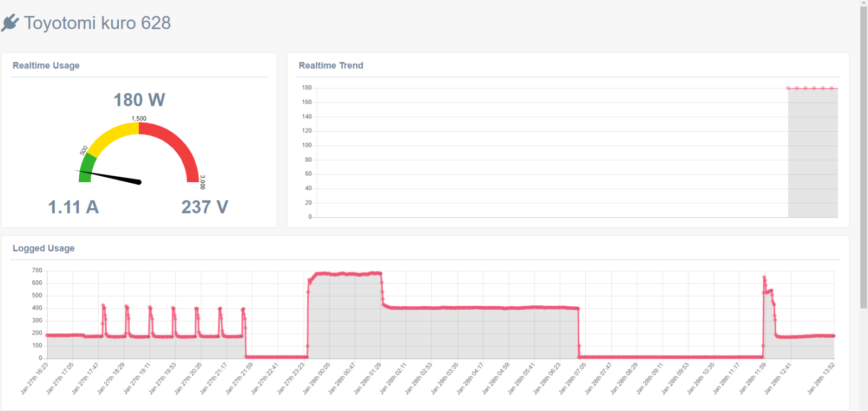The height and width of the screenshot is (411, 868).
Task: Click the Jan 28th 11:59 axis label
Action: pos(752,378)
